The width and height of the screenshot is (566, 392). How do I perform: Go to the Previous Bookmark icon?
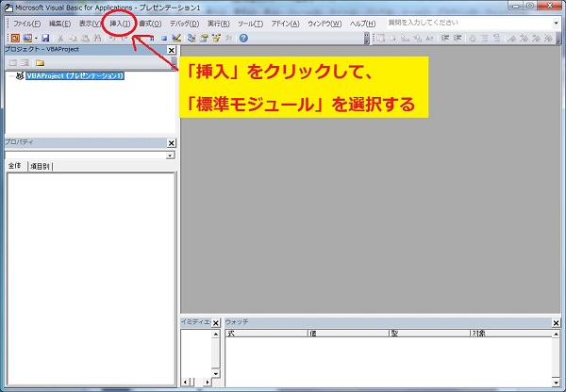tap(537, 38)
